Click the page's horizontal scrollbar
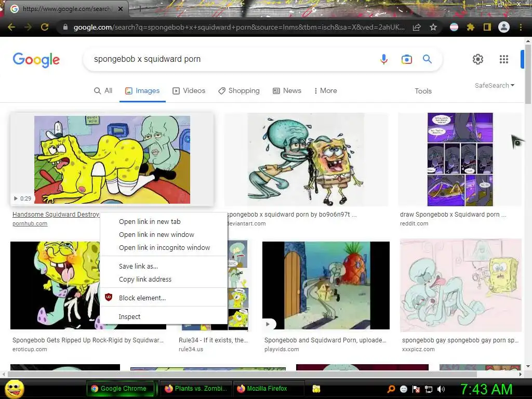Viewport: 532px width, 399px height. [x=242, y=374]
